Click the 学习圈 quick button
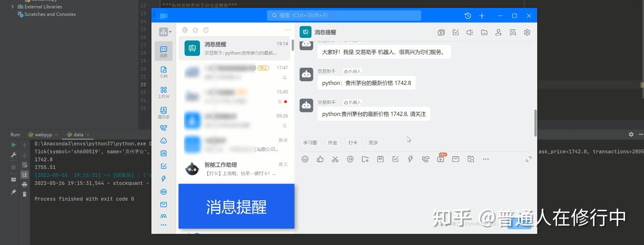Screen dimensions: 644x245 click(310, 143)
